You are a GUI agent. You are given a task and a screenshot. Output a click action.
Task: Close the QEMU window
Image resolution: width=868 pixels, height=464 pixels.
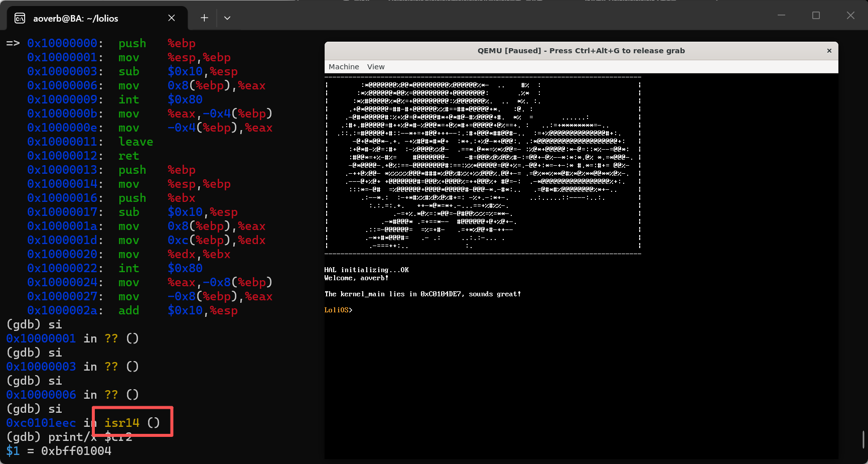pos(829,51)
